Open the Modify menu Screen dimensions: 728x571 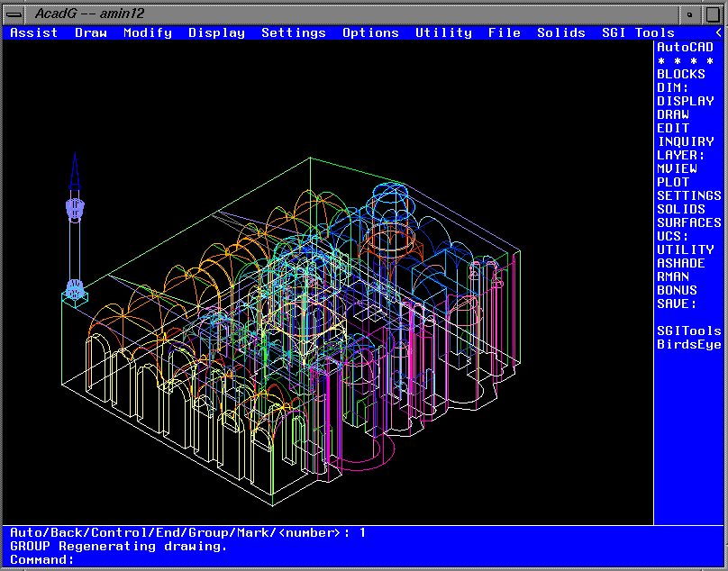click(x=148, y=32)
